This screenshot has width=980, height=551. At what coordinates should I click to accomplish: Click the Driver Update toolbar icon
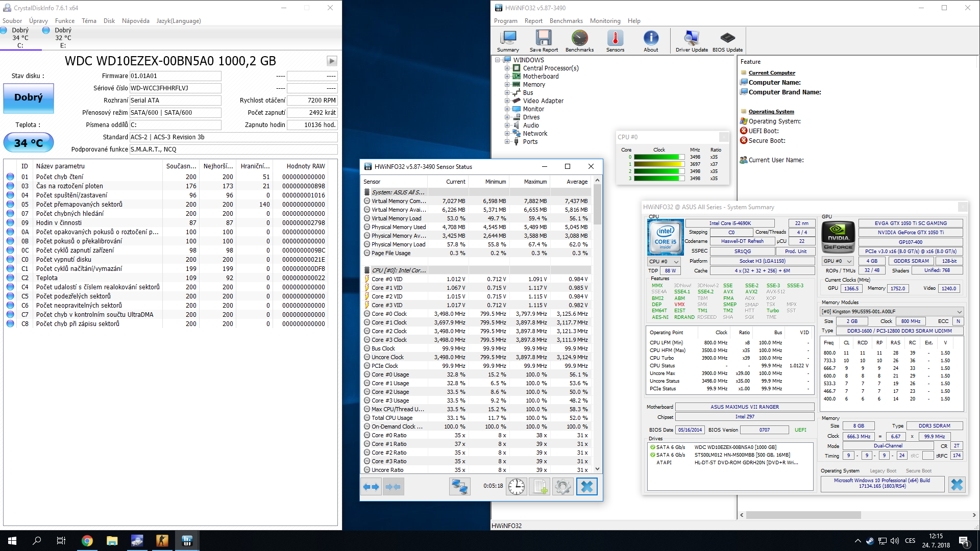coord(692,41)
